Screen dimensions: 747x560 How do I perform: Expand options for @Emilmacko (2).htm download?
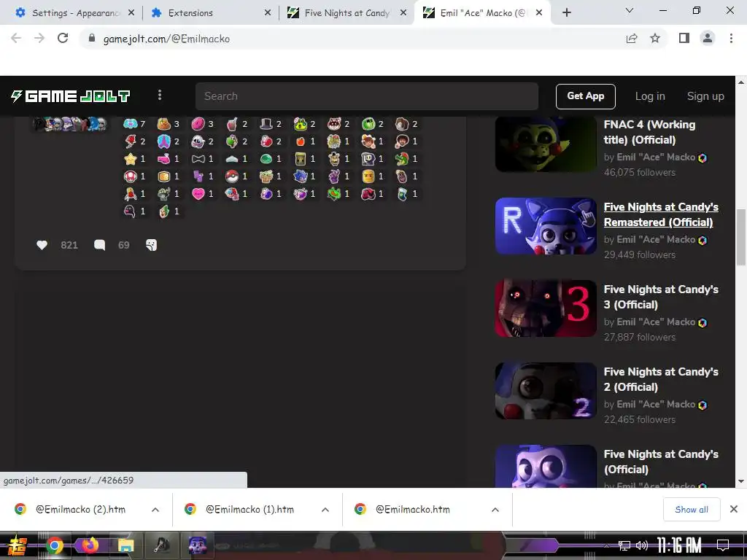(155, 510)
